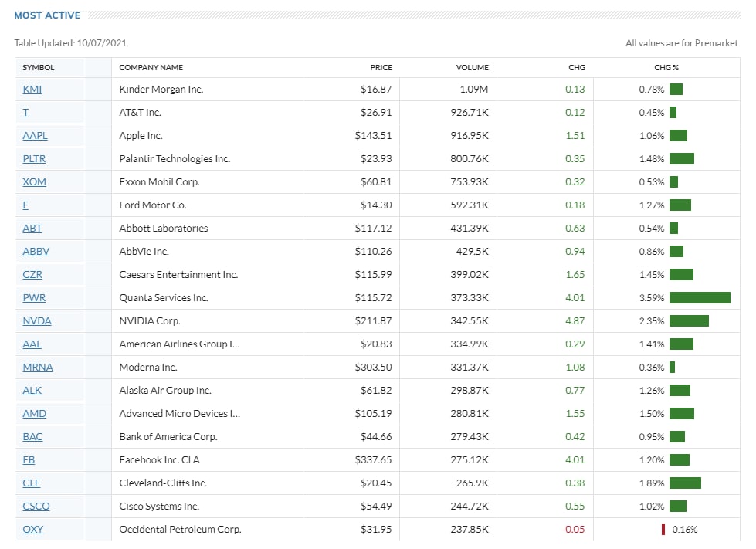Select the Apple Inc. company name
This screenshot has width=756, height=549.
pyautogui.click(x=141, y=135)
